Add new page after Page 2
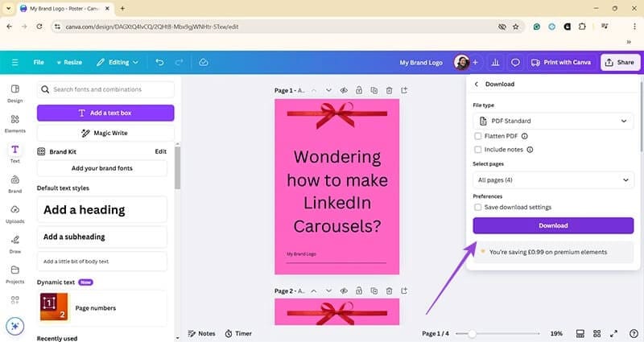 pos(404,290)
